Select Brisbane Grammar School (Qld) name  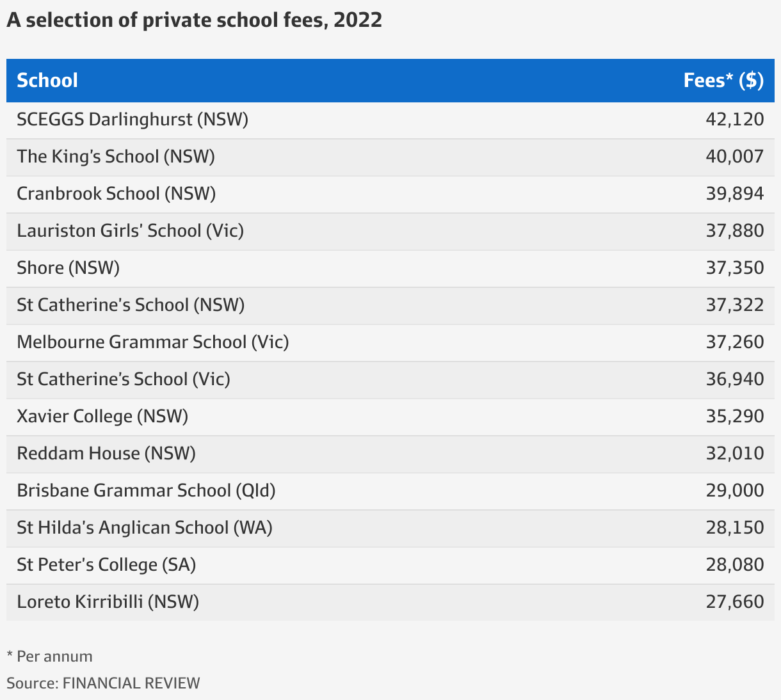[147, 491]
